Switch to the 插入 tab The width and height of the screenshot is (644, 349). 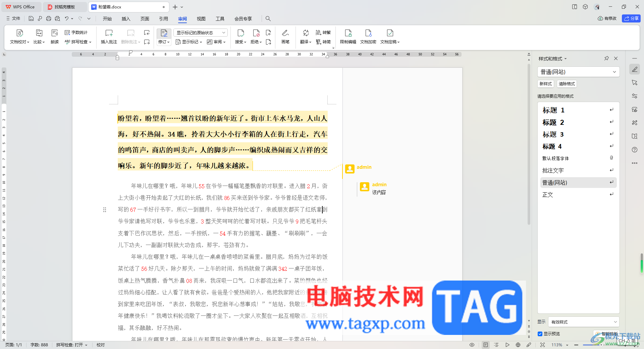[126, 19]
